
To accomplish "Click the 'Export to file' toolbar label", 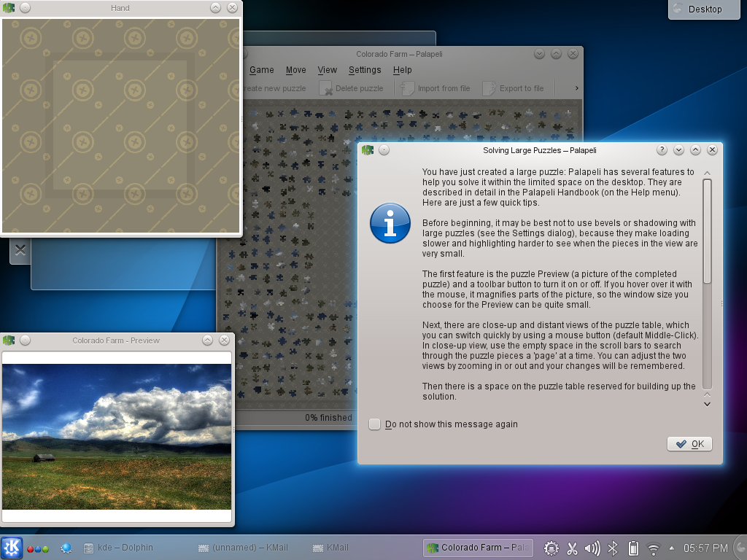I will pyautogui.click(x=522, y=88).
